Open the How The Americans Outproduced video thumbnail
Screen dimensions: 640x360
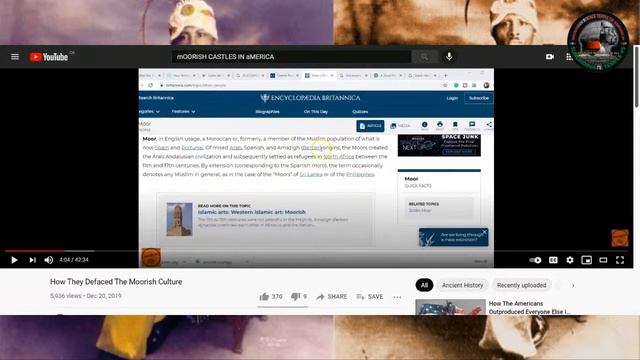450,307
